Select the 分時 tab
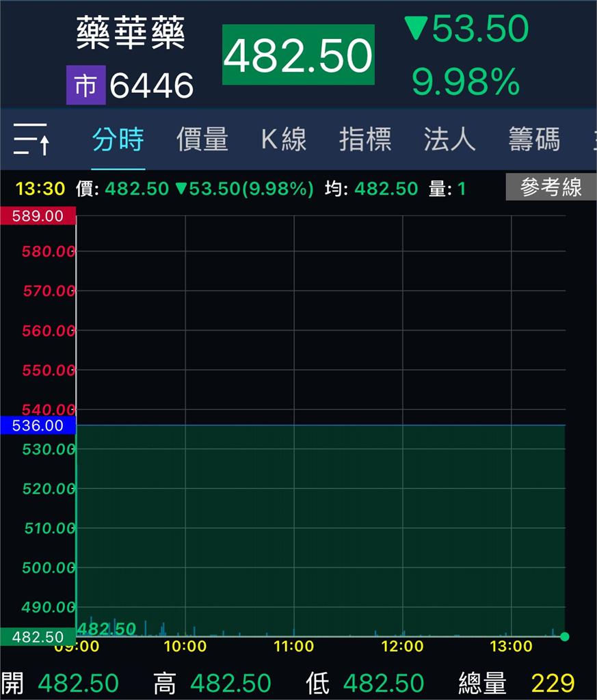The height and width of the screenshot is (700, 597). (x=118, y=139)
